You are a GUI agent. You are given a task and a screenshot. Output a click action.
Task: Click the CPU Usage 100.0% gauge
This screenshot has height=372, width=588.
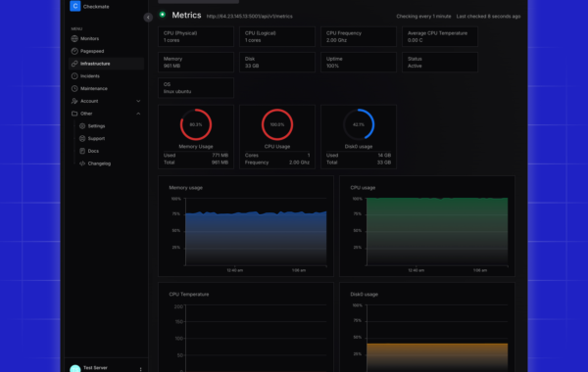[x=277, y=124]
